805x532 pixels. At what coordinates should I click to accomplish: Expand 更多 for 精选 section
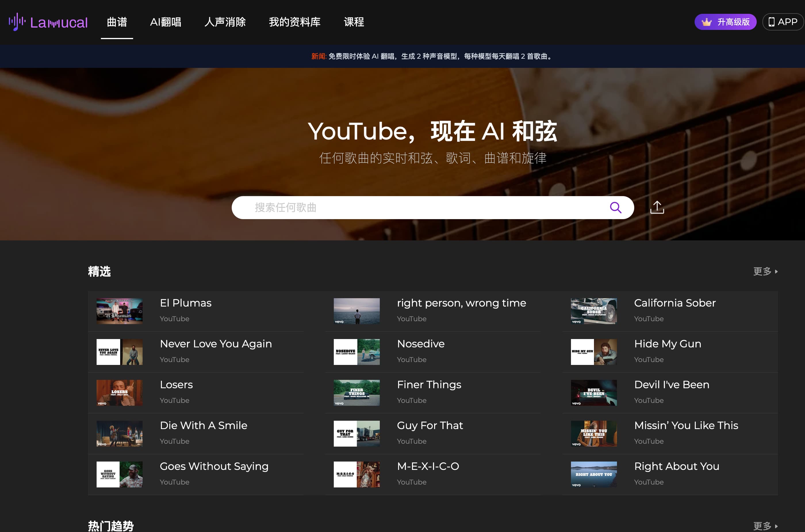[765, 271]
